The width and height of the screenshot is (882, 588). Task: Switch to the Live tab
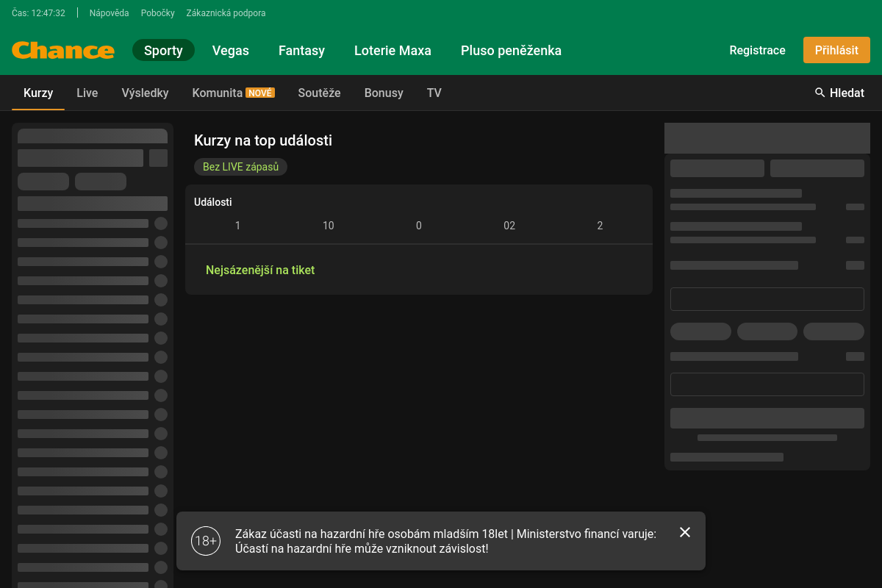[87, 93]
